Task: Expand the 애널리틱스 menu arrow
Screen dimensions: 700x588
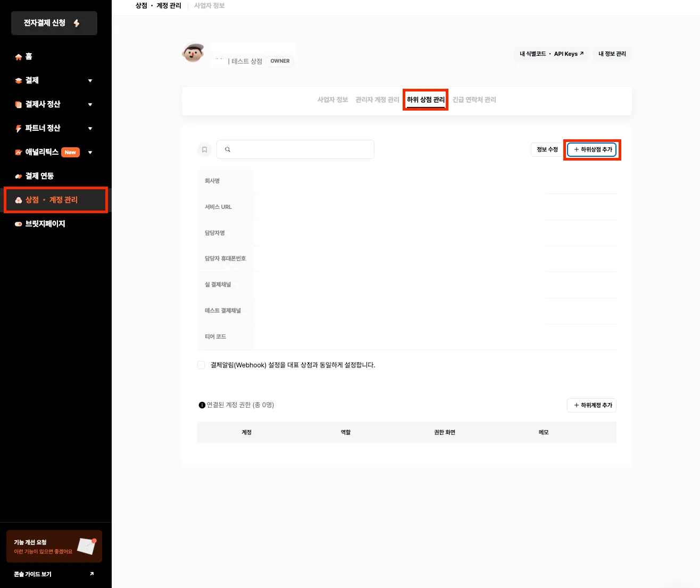Action: click(x=90, y=153)
